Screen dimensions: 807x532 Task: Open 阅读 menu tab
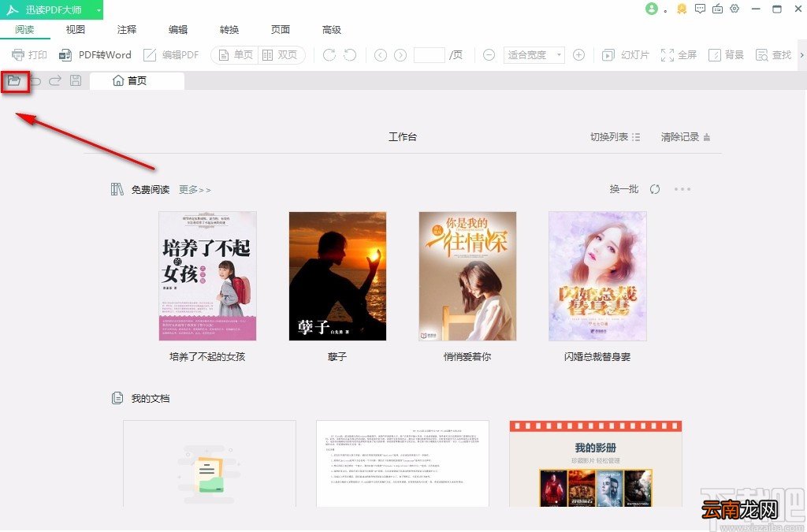pos(24,30)
